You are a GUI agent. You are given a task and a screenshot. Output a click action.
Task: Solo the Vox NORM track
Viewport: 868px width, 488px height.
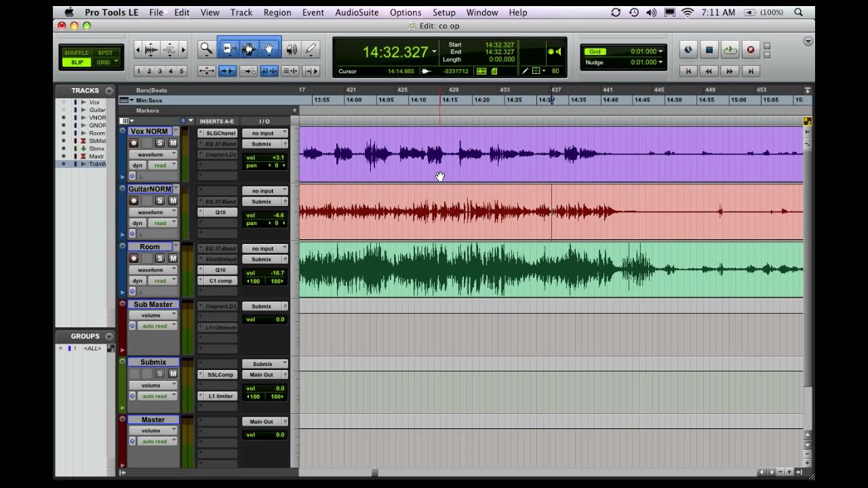click(x=160, y=143)
